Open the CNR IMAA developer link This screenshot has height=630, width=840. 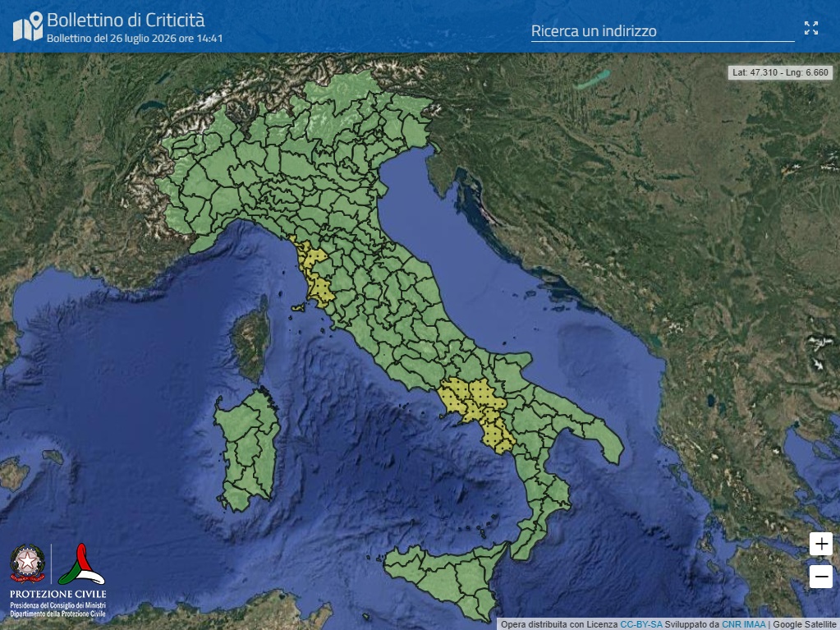(744, 624)
